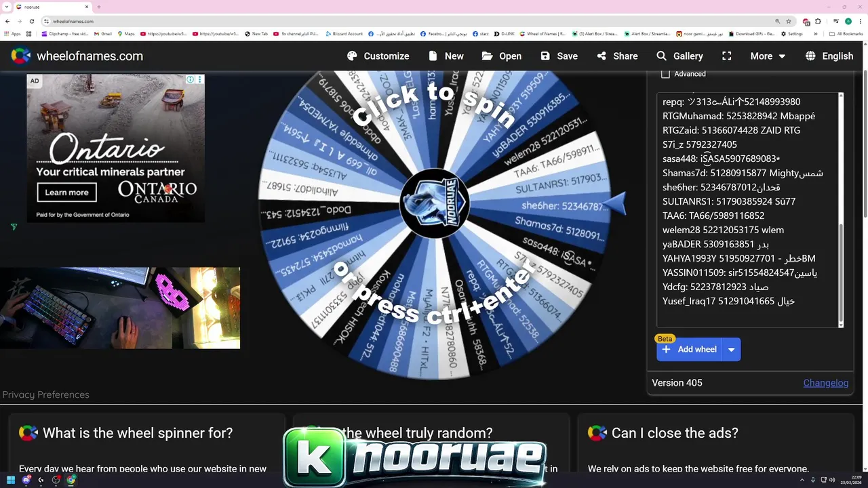Screen dimensions: 868x488
Task: Open the page zoom magnifier icon
Action: (778, 21)
